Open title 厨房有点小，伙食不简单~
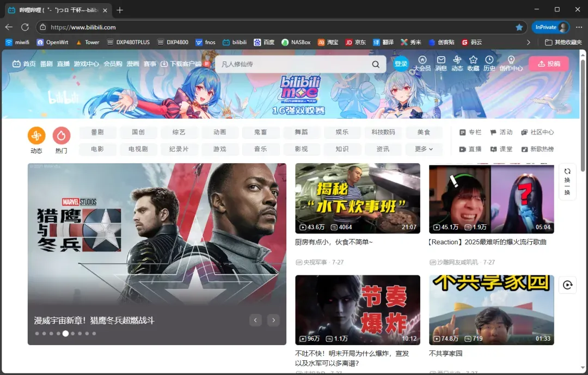Image resolution: width=588 pixels, height=375 pixels. (x=334, y=242)
